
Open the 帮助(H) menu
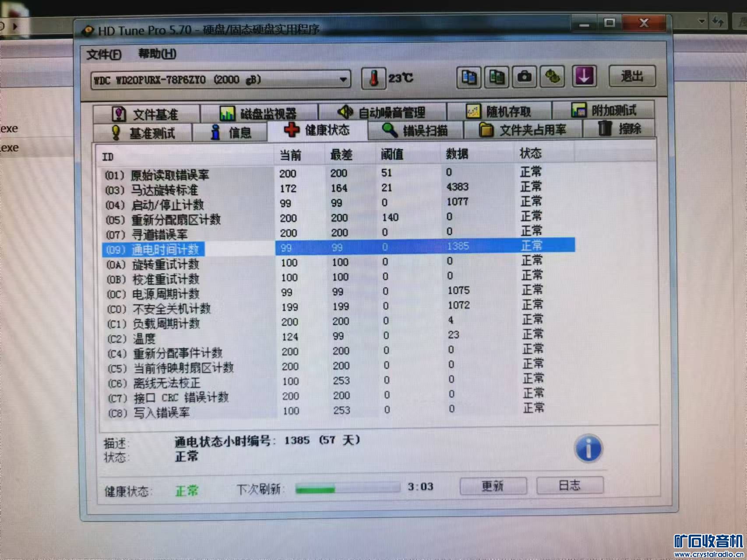(157, 53)
